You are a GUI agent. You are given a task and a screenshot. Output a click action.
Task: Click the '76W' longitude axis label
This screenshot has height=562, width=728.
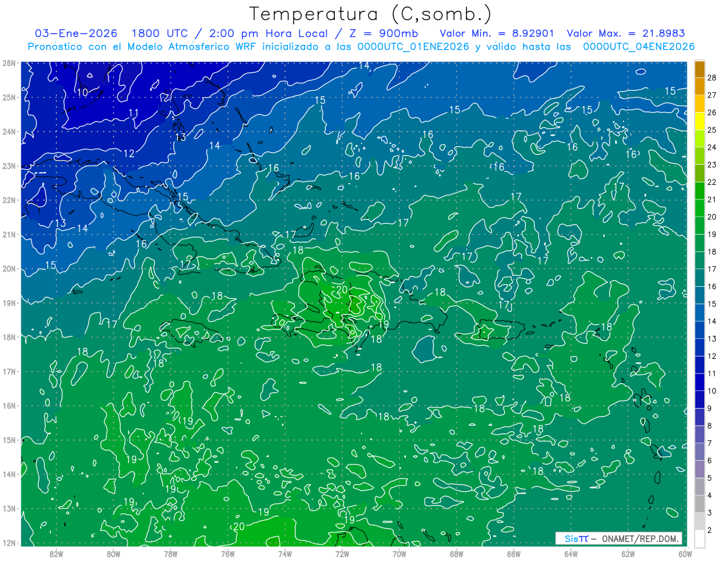tap(227, 554)
